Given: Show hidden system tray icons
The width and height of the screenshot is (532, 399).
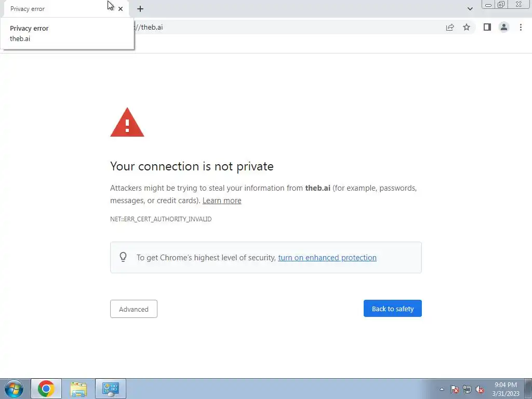Looking at the screenshot, I should pos(442,389).
